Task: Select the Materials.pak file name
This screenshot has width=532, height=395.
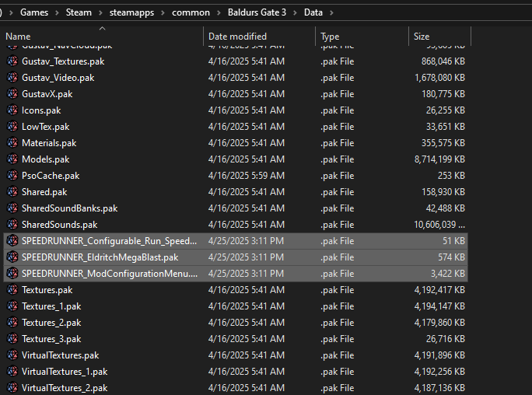Action: click(x=49, y=143)
